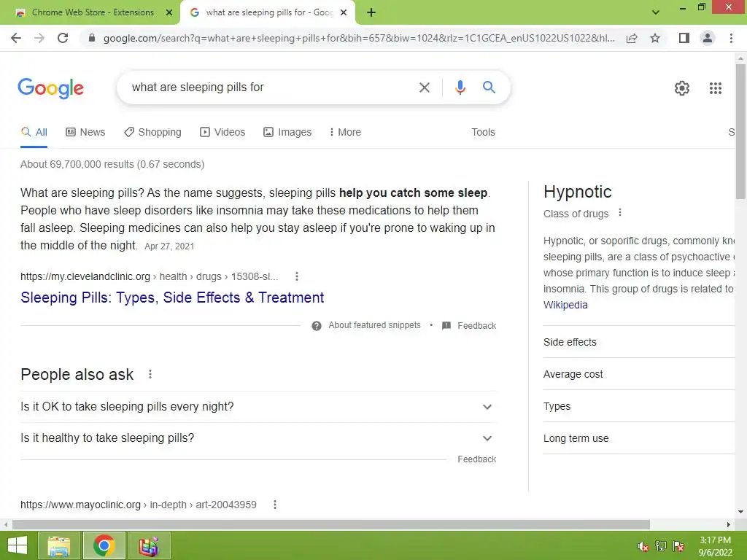Click the scroll right arrow on horizontal scrollbar

(x=729, y=524)
